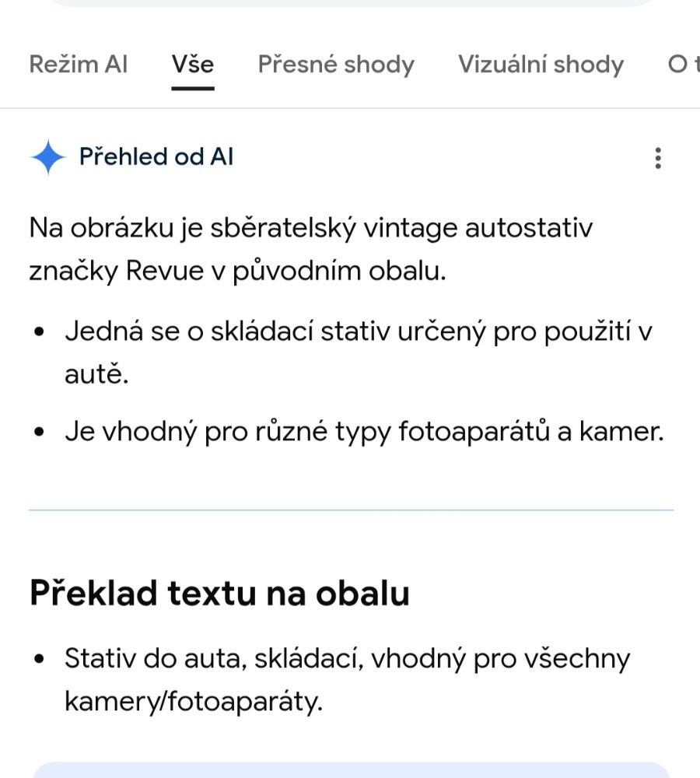Select the Vše tab
Image resolution: width=700 pixels, height=778 pixels.
pos(193,65)
